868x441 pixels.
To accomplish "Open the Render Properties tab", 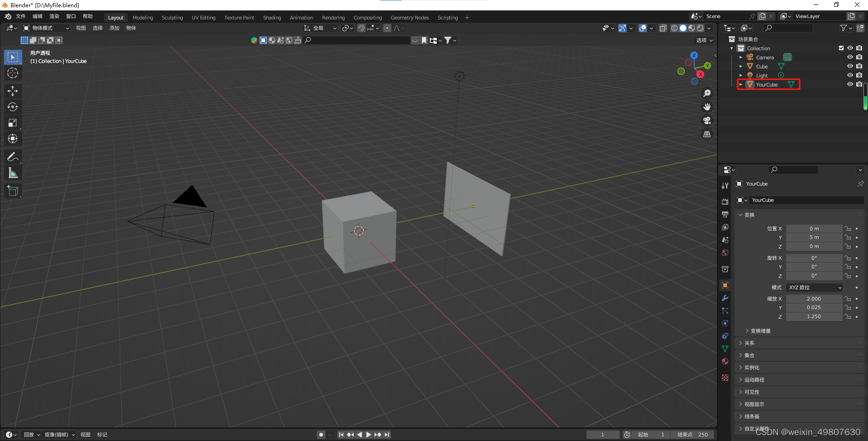I will coord(725,201).
